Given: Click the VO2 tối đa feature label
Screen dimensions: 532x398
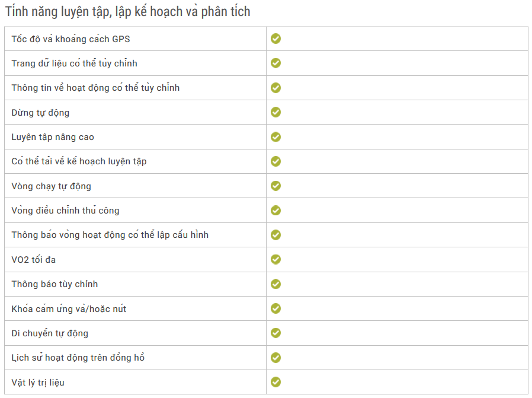Looking at the screenshot, I should pos(34,260).
